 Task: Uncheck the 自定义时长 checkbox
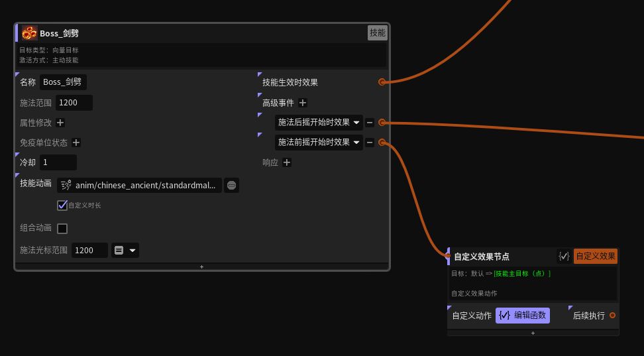point(62,205)
